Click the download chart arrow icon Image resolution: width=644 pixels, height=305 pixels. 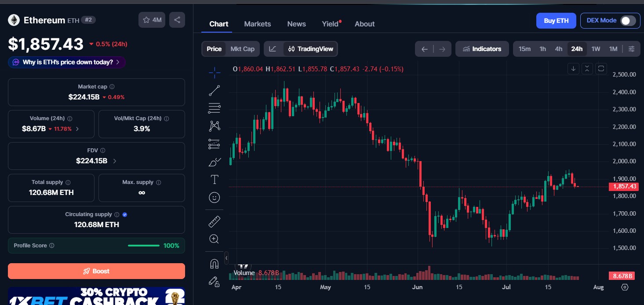(573, 69)
